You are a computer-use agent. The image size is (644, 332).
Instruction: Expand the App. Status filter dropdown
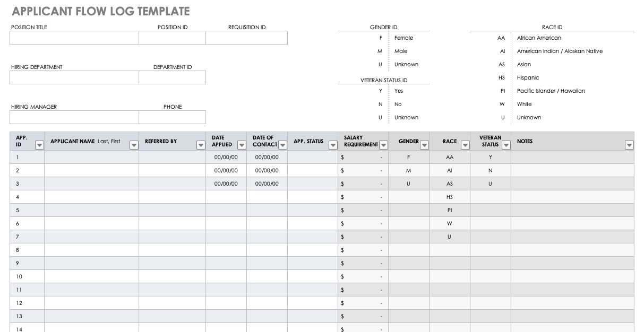(333, 145)
